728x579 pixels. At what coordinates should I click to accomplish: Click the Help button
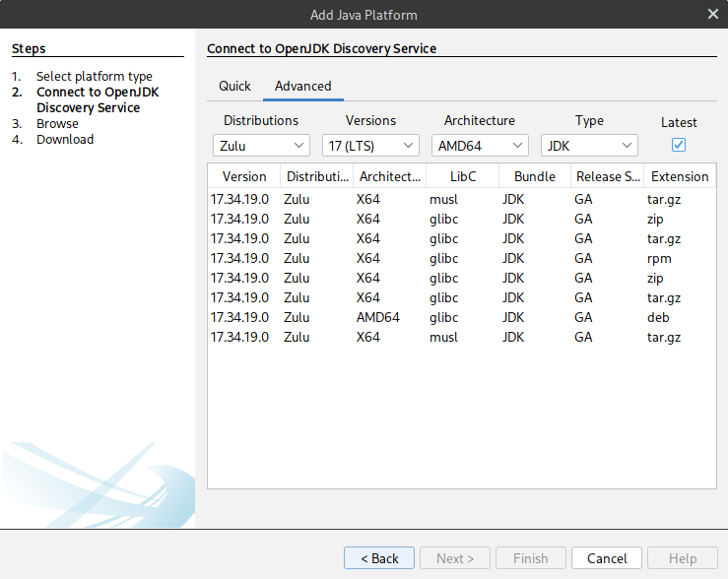pyautogui.click(x=683, y=558)
